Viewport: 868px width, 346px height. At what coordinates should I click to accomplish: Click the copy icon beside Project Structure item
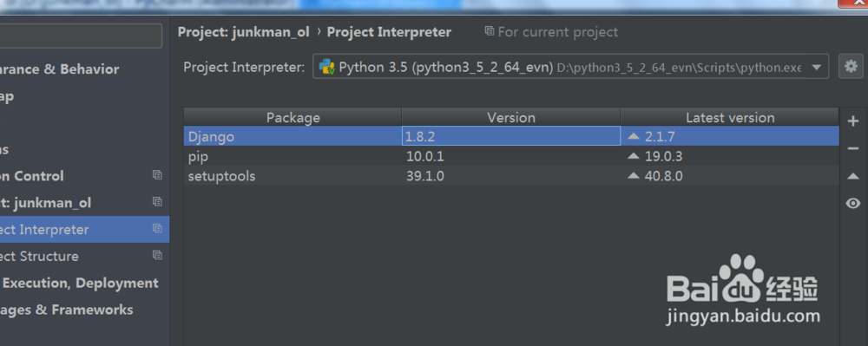[157, 255]
